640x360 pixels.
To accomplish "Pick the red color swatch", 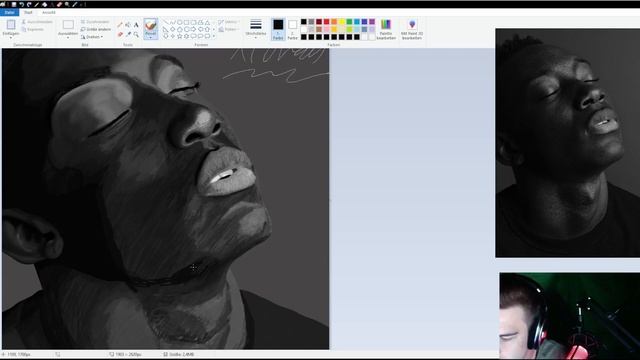I will [x=327, y=22].
